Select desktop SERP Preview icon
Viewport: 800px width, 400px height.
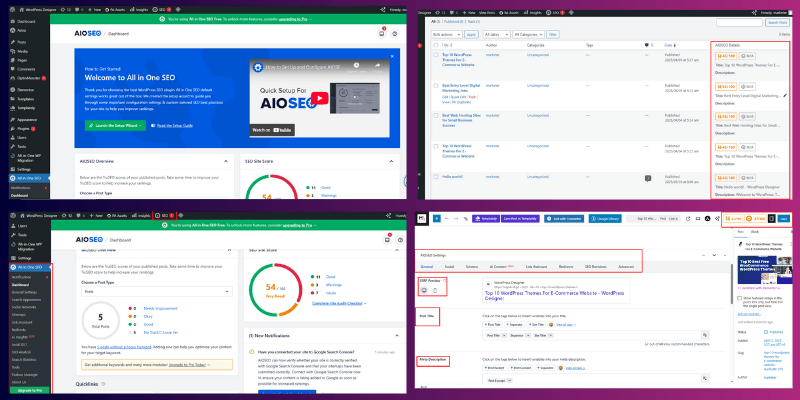pyautogui.click(x=424, y=290)
